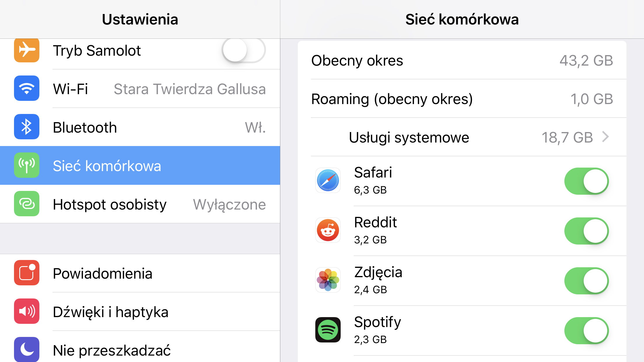
Task: Tap the red Powiadomienia icon
Action: (27, 273)
